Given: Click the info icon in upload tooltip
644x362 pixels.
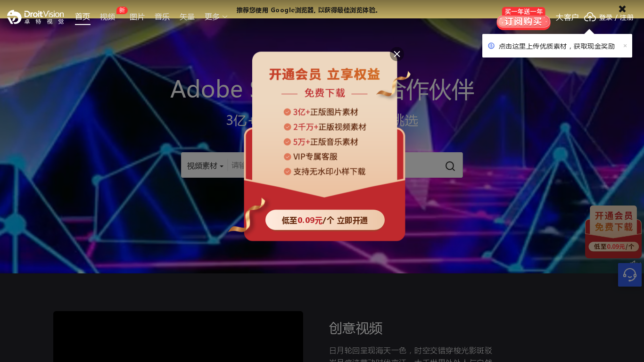Looking at the screenshot, I should pyautogui.click(x=491, y=46).
